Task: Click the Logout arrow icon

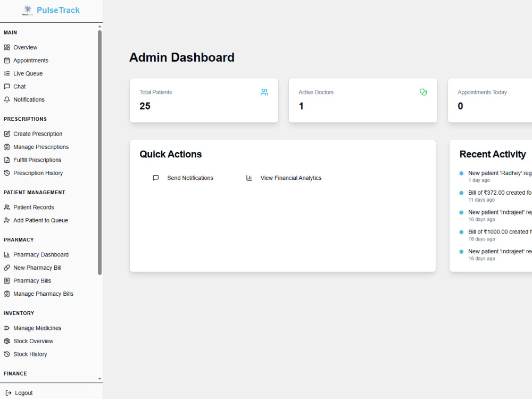Action: (9, 393)
